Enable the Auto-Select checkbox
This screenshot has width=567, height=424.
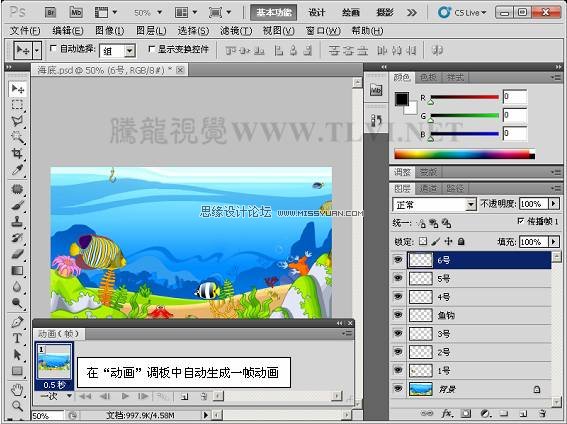(x=53, y=48)
